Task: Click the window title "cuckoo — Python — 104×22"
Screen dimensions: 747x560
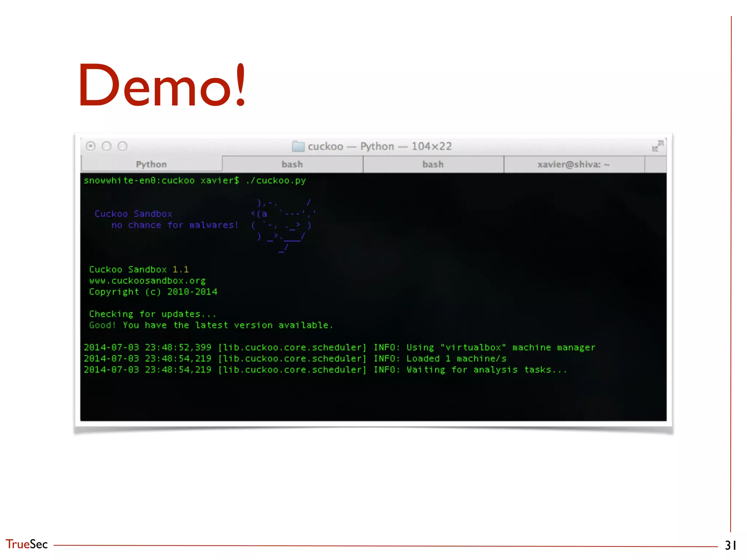Action: tap(379, 146)
